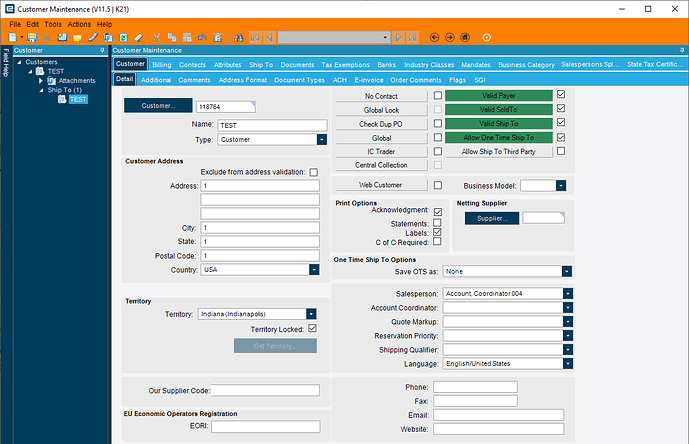
Task: Click into the Email input field
Action: coord(475,414)
